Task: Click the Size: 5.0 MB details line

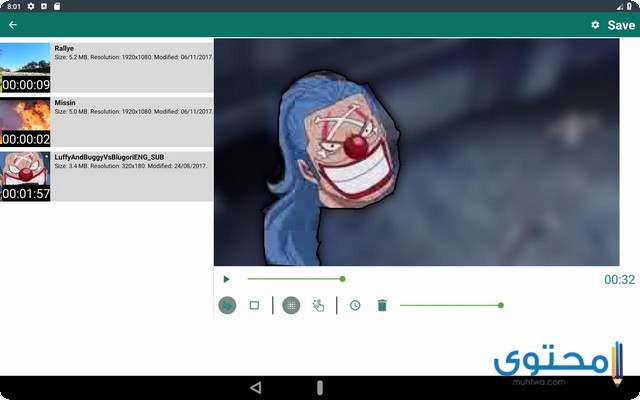Action: [134, 112]
